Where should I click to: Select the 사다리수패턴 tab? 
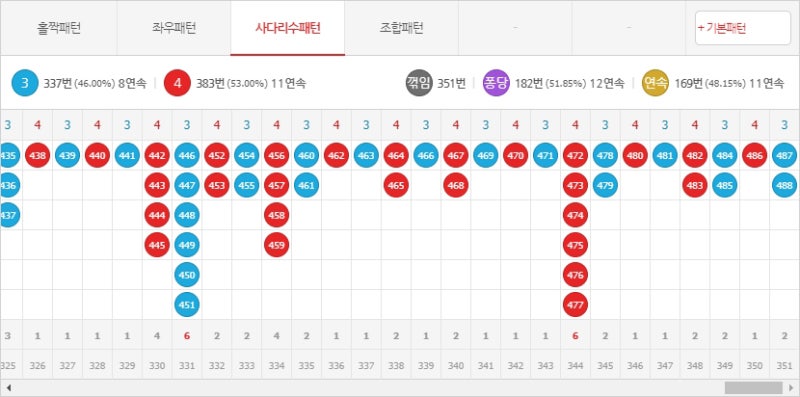[x=288, y=28]
